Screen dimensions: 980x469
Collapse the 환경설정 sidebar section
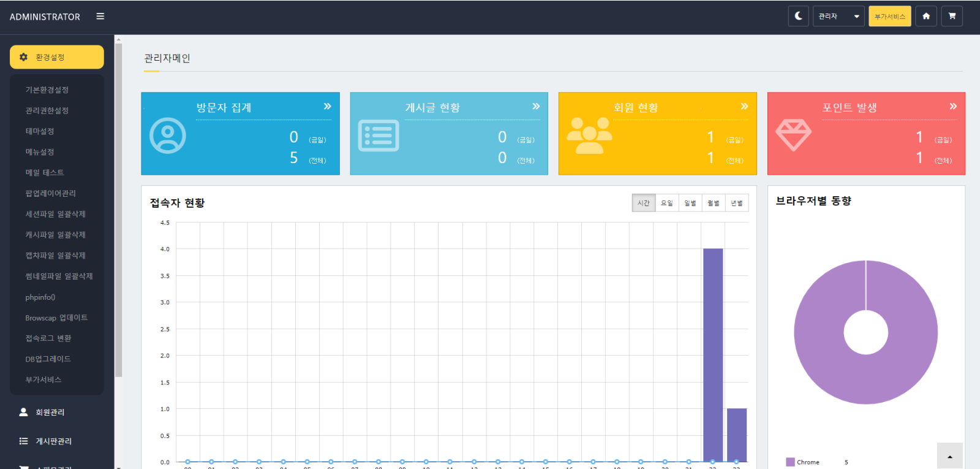point(56,57)
